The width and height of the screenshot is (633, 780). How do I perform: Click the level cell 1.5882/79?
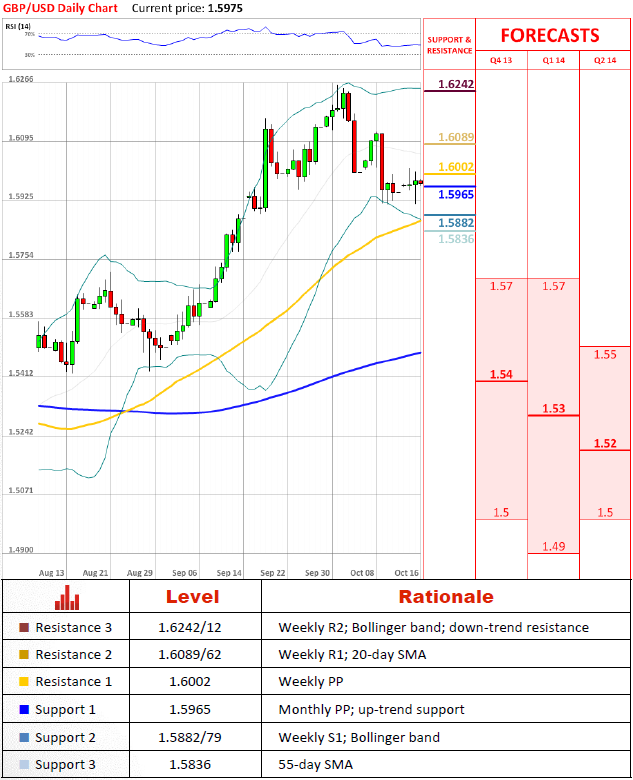(190, 737)
